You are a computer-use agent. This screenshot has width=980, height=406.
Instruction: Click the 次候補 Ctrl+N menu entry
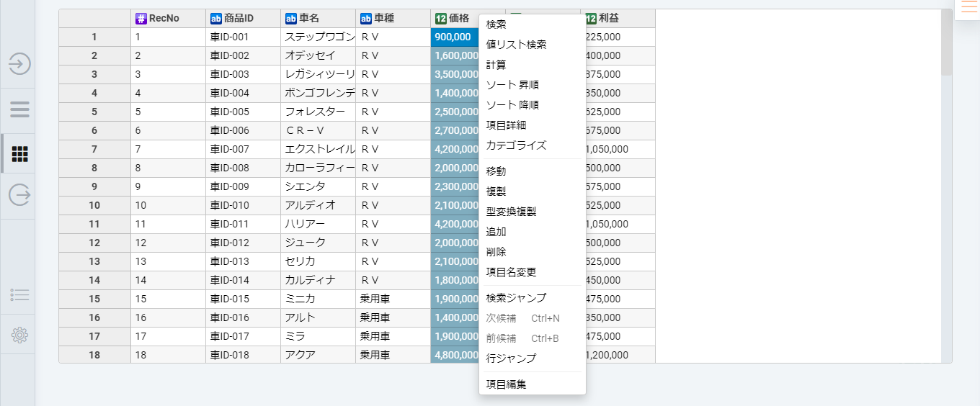click(533, 318)
